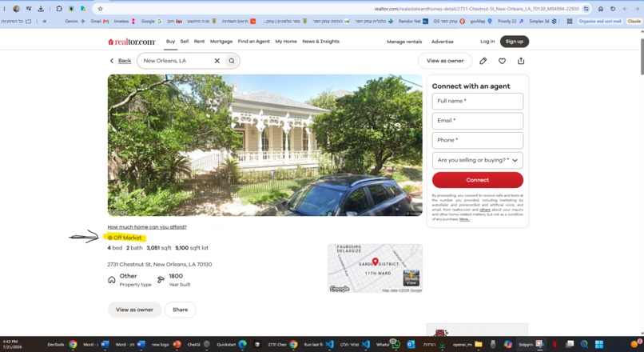Click the search magnifier icon
Image resolution: width=644 pixels, height=352 pixels.
point(232,61)
